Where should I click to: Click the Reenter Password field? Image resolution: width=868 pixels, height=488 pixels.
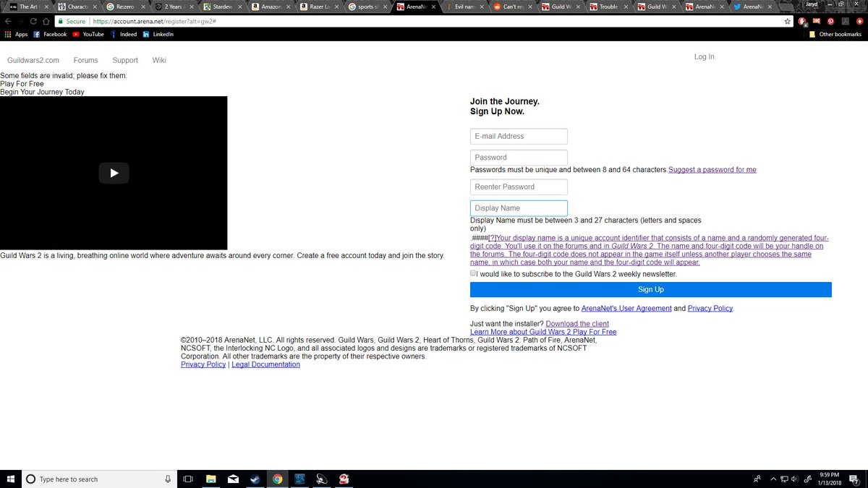[x=519, y=187]
